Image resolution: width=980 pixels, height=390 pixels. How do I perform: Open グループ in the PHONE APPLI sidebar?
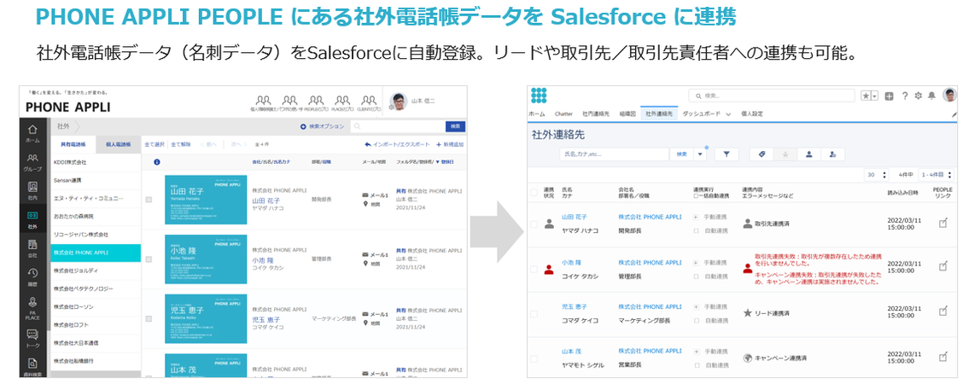click(x=32, y=162)
